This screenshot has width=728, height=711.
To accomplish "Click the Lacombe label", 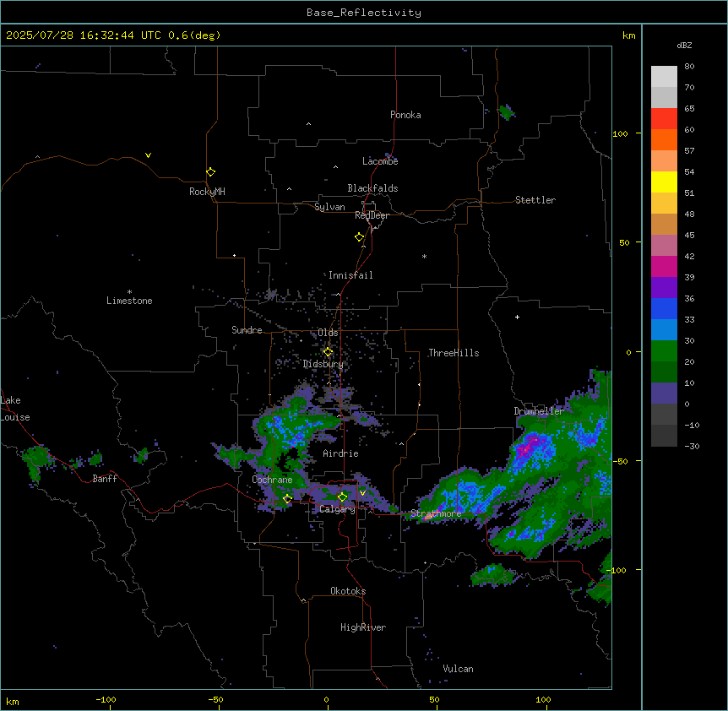I will click(380, 161).
